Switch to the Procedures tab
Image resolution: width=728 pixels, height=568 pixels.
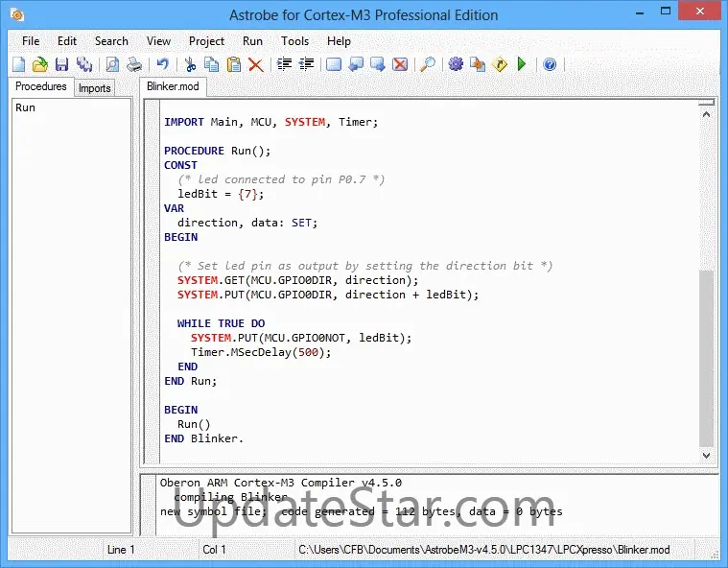(x=41, y=86)
